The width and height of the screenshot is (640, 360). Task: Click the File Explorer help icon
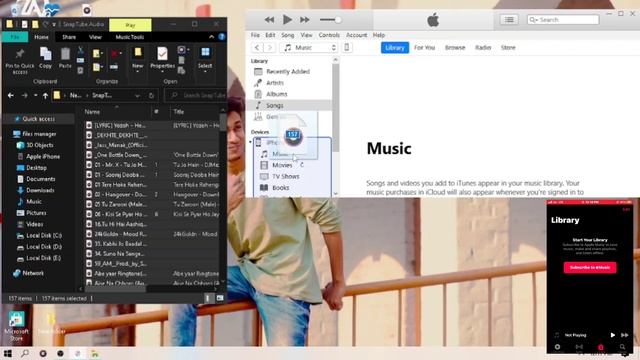(222, 37)
